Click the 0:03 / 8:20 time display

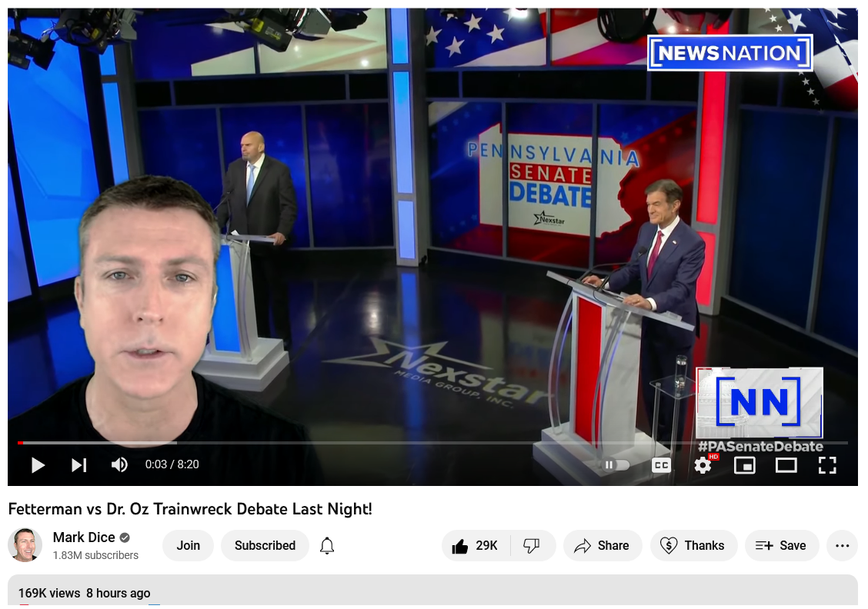tap(172, 464)
